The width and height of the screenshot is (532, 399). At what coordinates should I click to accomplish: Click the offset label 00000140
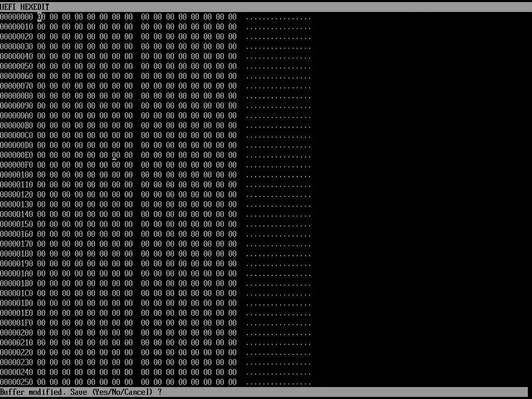tap(17, 215)
